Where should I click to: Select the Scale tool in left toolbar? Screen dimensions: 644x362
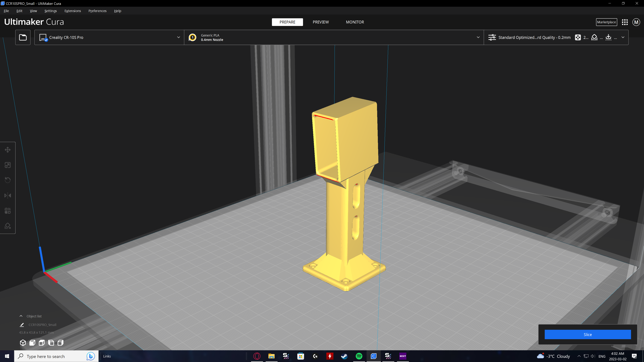coord(8,165)
